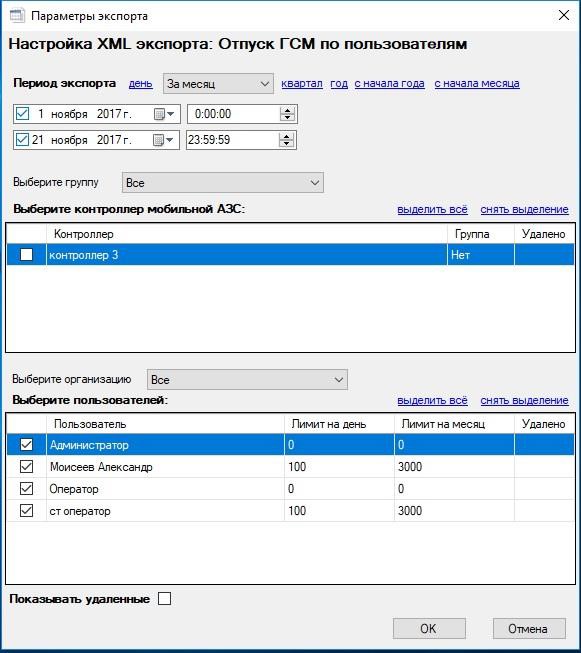Click daily limit 0 for Оператор

339,489
